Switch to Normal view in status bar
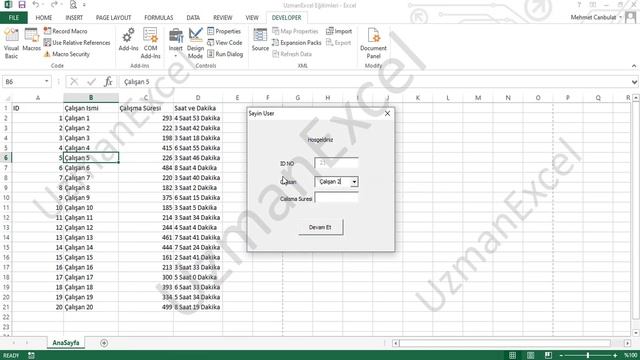The height and width of the screenshot is (360, 640). (x=512, y=356)
